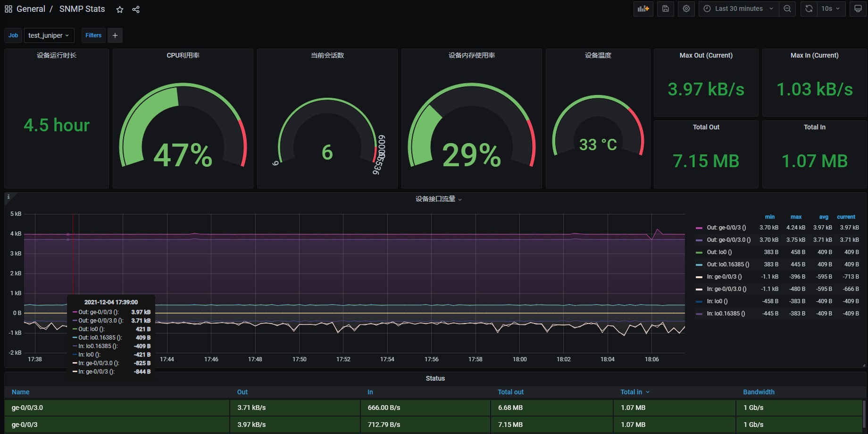
Task: Add a new filter with plus button
Action: pos(115,35)
